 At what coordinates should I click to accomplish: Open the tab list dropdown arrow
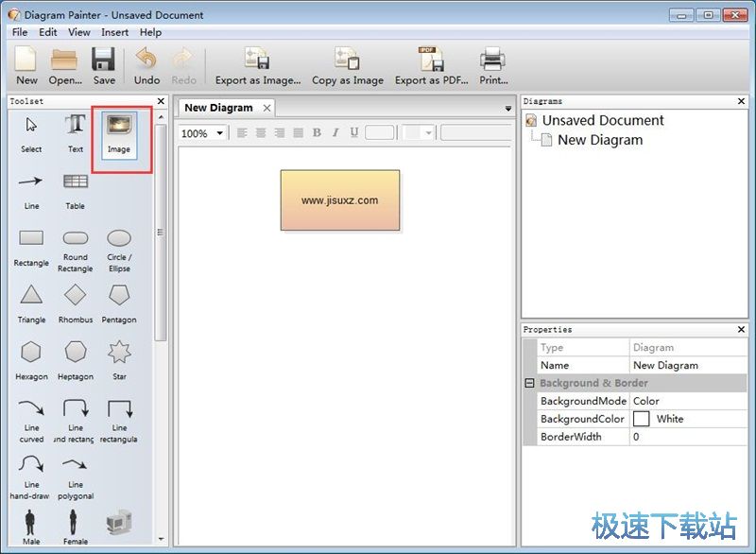508,109
